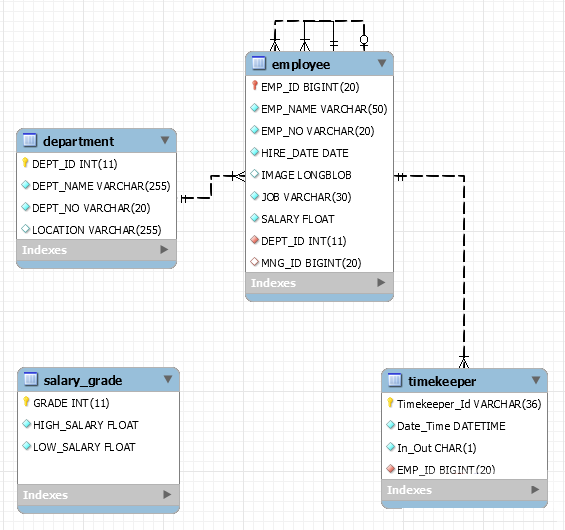Select the DEPT_ID yellow key icon in department
565x530 pixels.
25,162
